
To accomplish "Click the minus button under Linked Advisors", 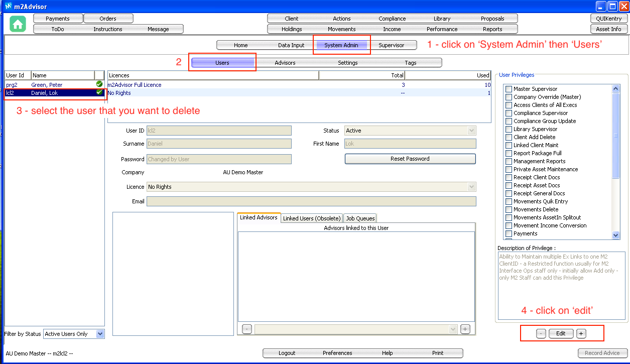I will (x=246, y=329).
